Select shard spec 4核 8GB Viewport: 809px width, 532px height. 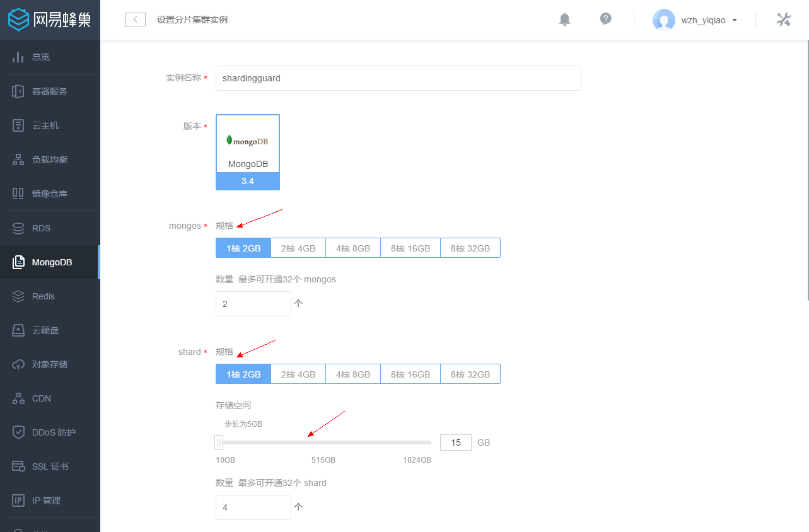coord(353,374)
